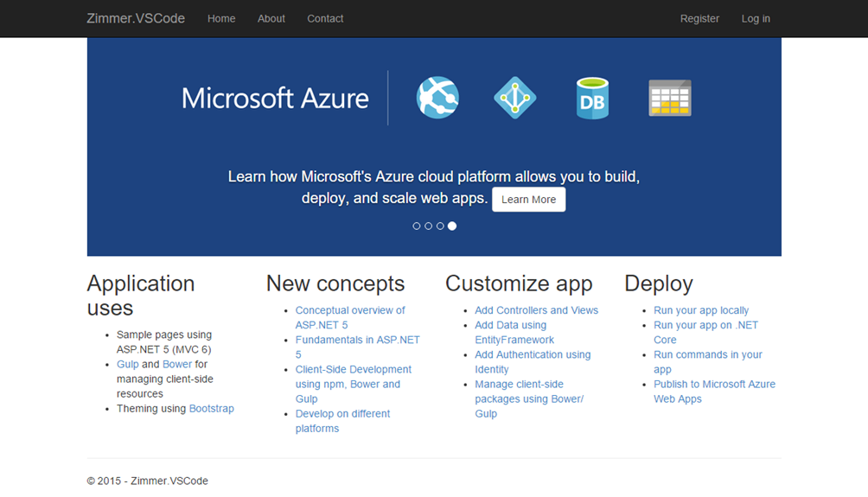This screenshot has height=497, width=868.
Task: Select the third carousel slide indicator
Action: point(440,226)
